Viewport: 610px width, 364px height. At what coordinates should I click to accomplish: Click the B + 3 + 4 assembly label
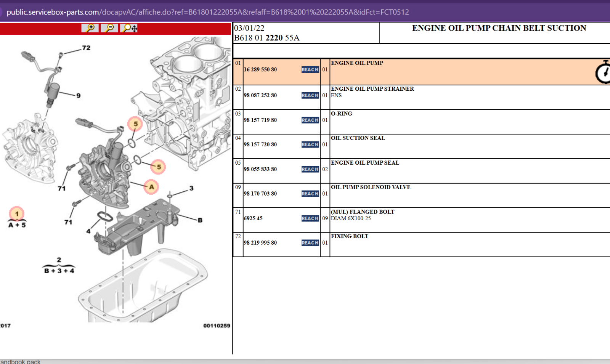click(x=59, y=271)
